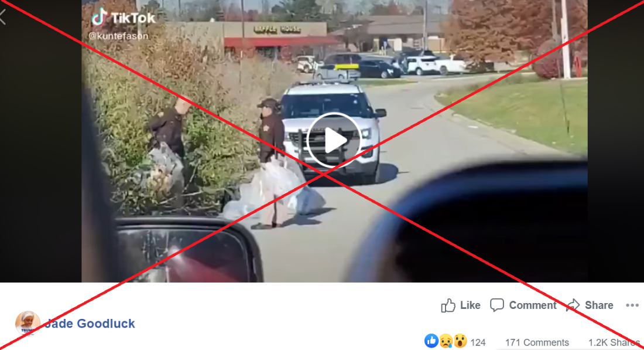
Task: Click the speech bubble Comment icon
Action: click(497, 305)
